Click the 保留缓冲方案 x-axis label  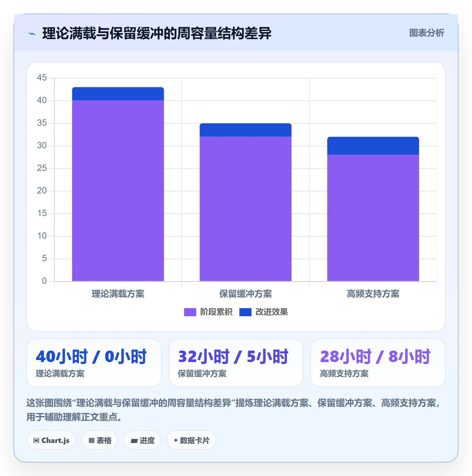(245, 294)
